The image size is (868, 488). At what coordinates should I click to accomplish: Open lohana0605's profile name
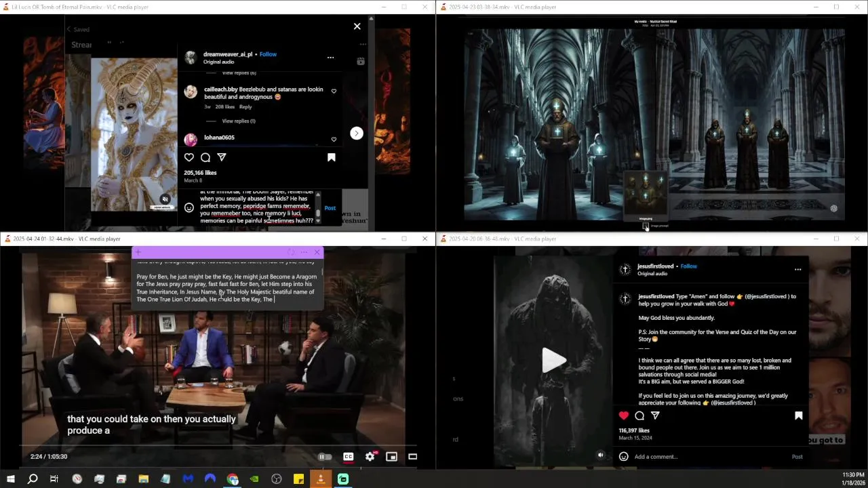pyautogui.click(x=219, y=138)
